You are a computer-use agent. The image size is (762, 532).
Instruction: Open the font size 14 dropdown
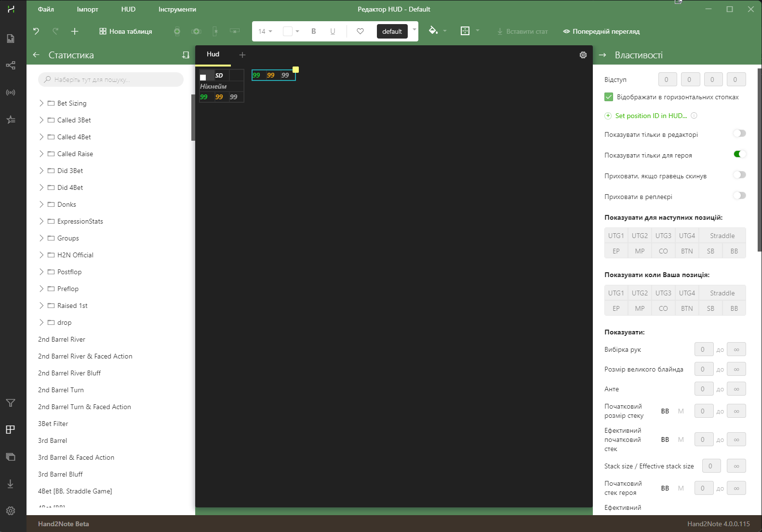[265, 31]
